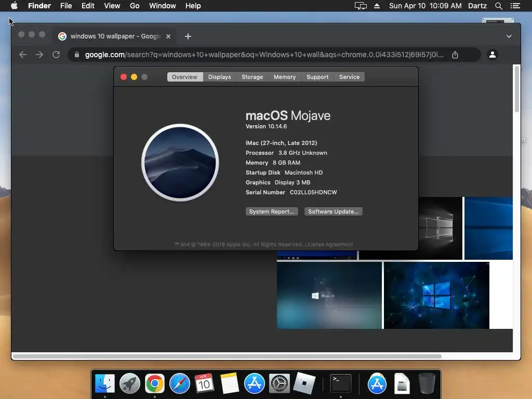This screenshot has height=399, width=532.
Task: Click the browser vertical scrollbar
Action: [517, 89]
